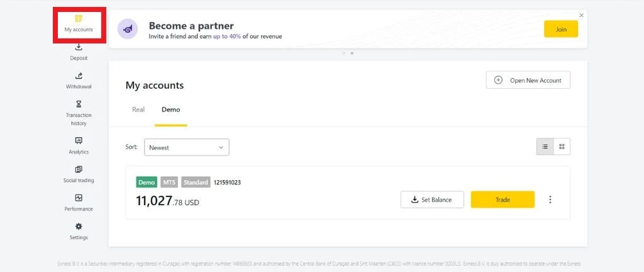644x272 pixels.
Task: Open the Withdrawal section
Action: 79,81
